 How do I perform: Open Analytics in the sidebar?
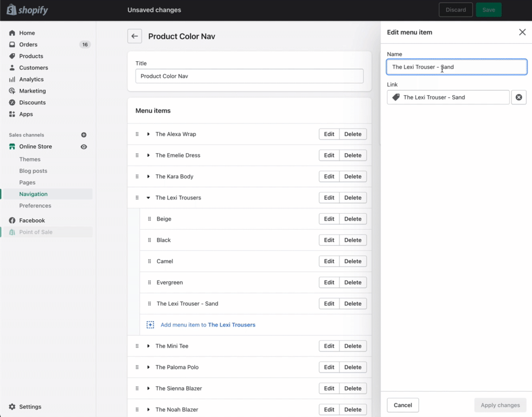(31, 79)
